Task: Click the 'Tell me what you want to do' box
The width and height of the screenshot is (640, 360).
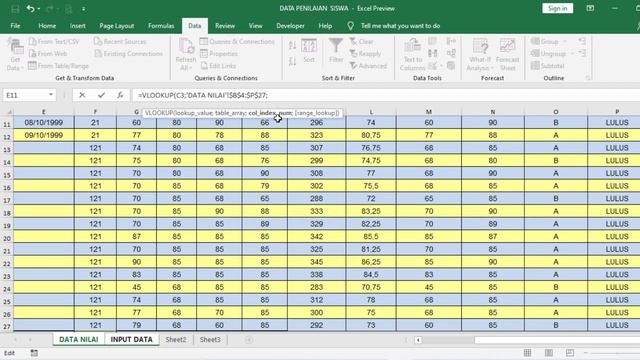Action: tap(400, 26)
